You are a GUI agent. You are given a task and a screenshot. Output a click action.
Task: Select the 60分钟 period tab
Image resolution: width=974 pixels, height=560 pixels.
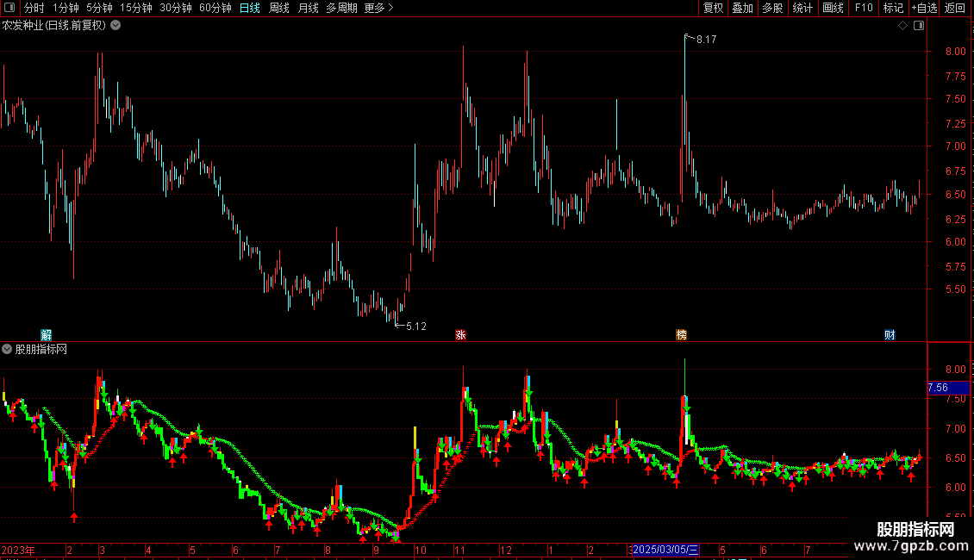pyautogui.click(x=215, y=8)
